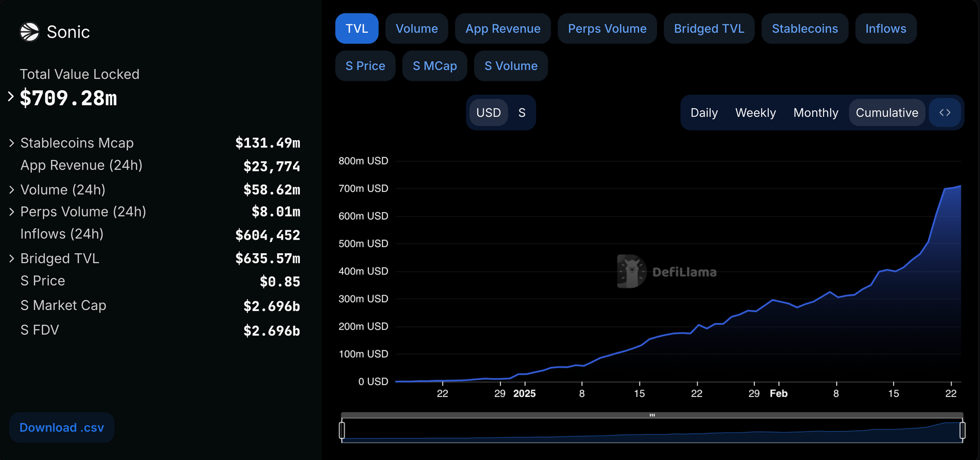Click the Inflows (24h) label

click(62, 234)
